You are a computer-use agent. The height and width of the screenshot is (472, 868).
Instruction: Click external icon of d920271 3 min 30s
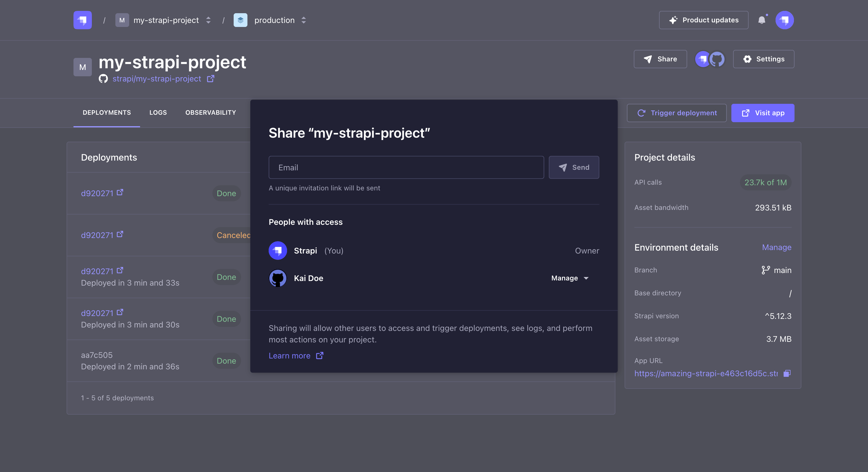pyautogui.click(x=120, y=312)
